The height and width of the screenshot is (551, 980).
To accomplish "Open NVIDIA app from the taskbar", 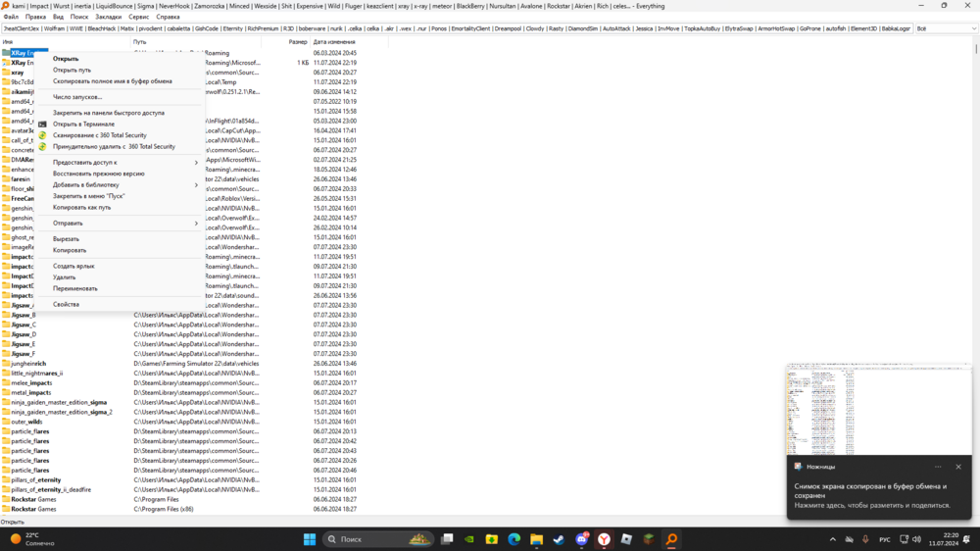I will (x=469, y=539).
